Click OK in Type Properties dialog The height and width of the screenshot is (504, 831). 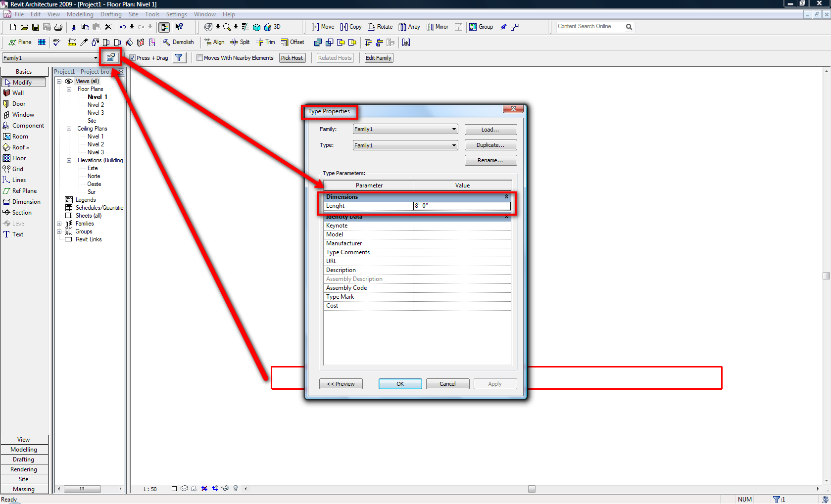[400, 384]
